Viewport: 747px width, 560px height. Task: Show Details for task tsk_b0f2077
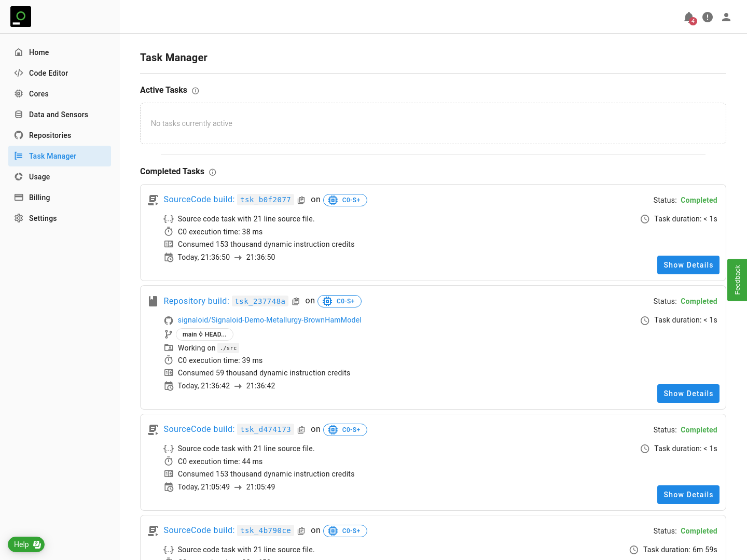(688, 265)
